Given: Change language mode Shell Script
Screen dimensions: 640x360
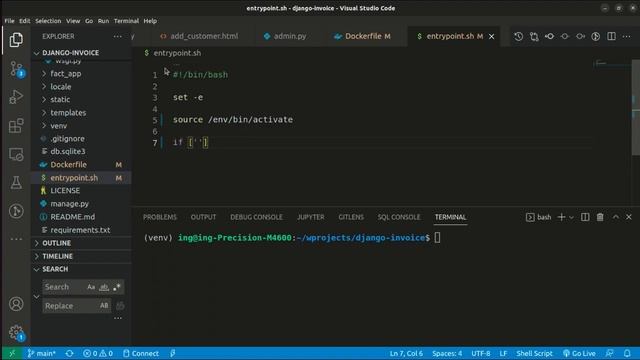Looking at the screenshot, I should 534,353.
